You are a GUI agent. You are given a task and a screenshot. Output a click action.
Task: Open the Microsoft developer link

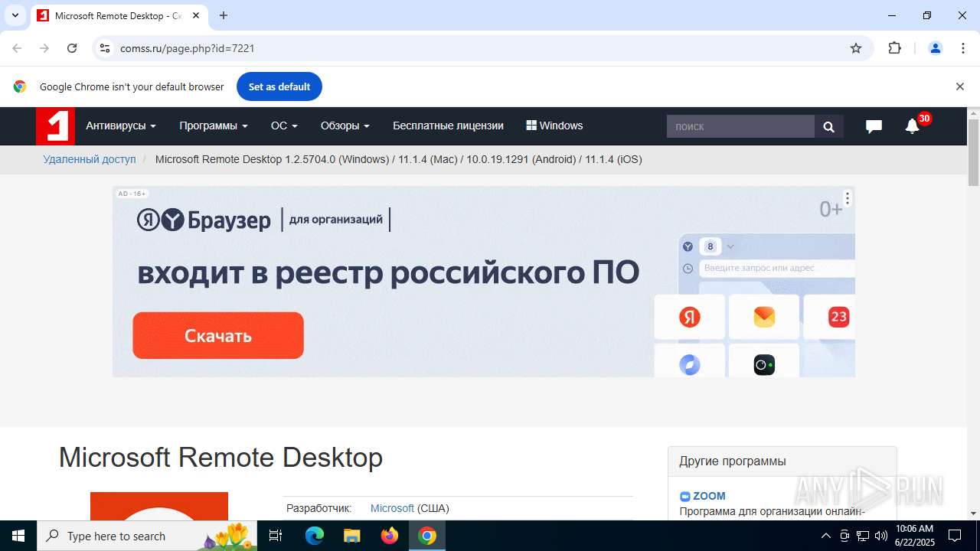pos(392,508)
